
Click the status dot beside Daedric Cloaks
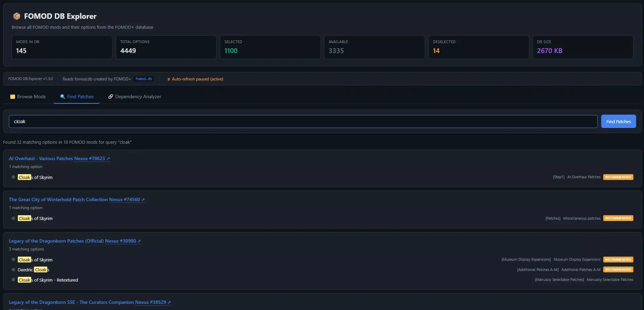pos(13,270)
